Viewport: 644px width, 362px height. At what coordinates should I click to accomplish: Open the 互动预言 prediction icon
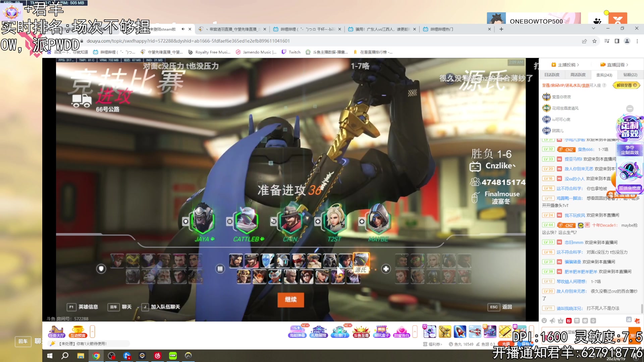pyautogui.click(x=78, y=331)
